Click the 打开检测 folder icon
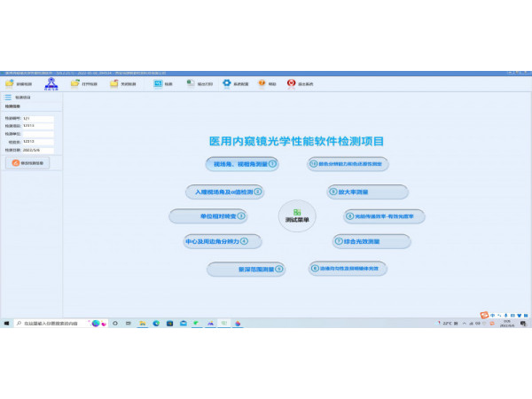Image resolution: width=532 pixels, height=399 pixels. [84, 84]
